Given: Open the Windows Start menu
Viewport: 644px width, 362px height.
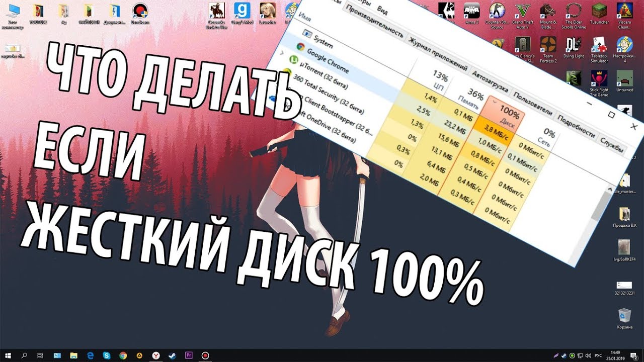Looking at the screenshot, I should [8, 355].
